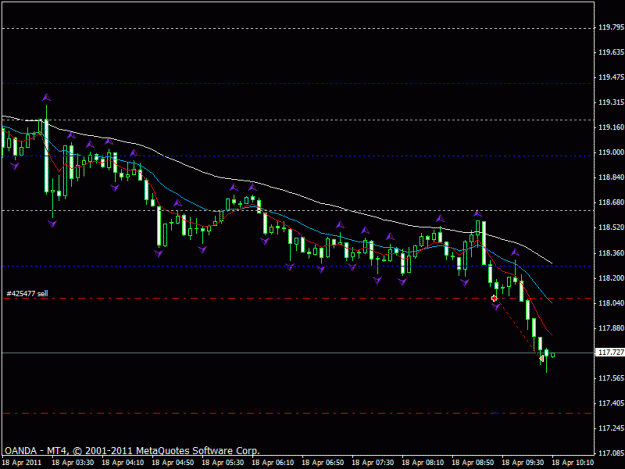Viewport: 625px width, 469px height.
Task: Click the 117.880 price axis label
Action: click(x=611, y=328)
